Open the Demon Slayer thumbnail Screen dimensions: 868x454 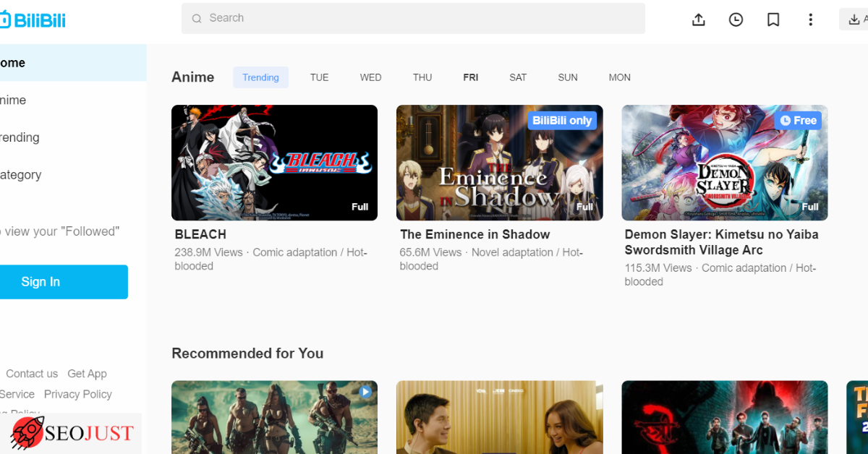click(725, 163)
